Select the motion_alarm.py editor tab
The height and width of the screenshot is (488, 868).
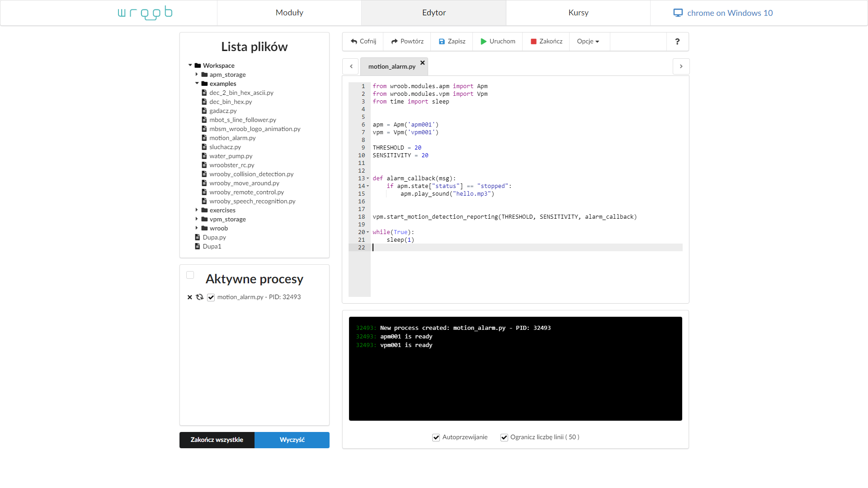[392, 66]
